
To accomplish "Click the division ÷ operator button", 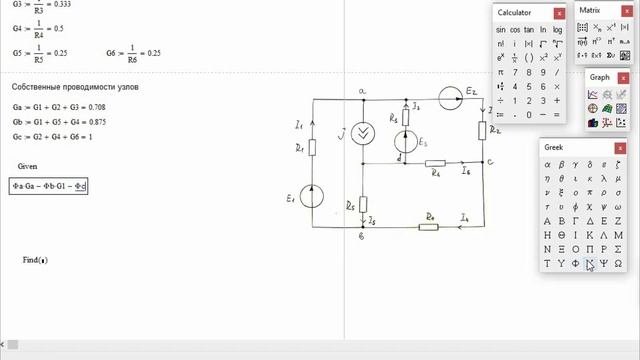I will 501,100.
